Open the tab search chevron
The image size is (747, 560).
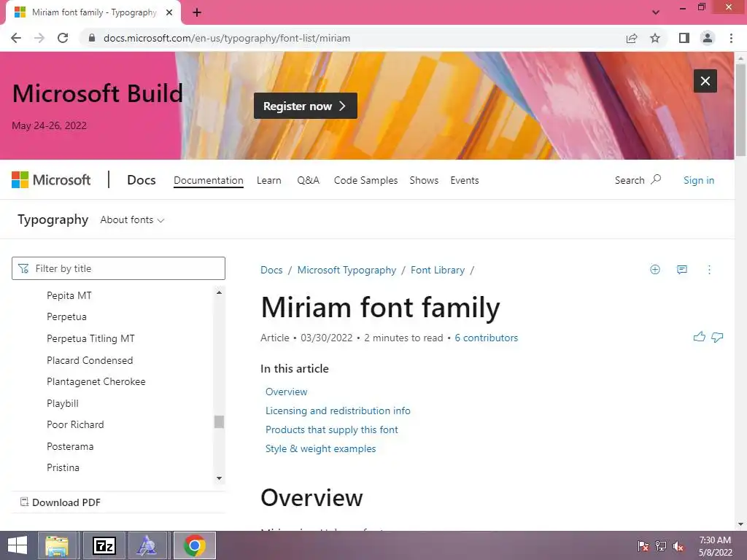(x=656, y=12)
